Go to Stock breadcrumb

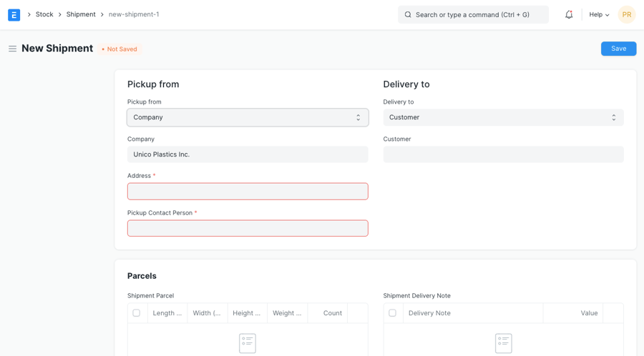[x=44, y=14]
